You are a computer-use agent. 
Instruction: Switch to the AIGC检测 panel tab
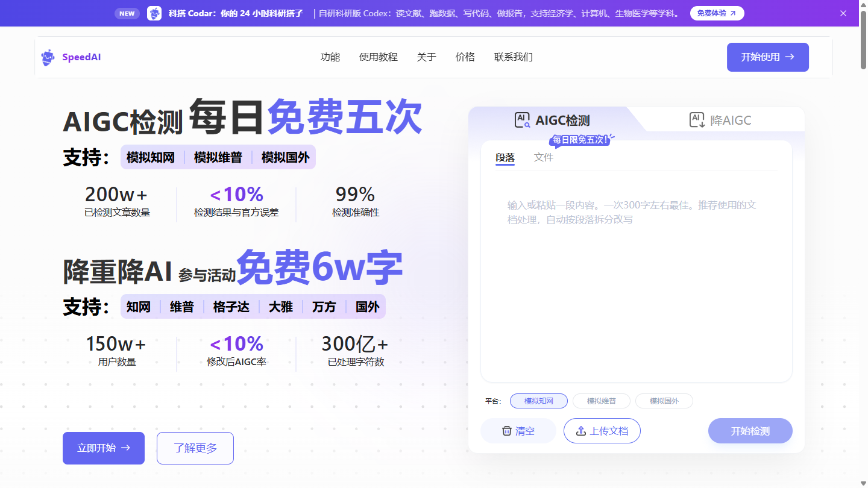(552, 120)
